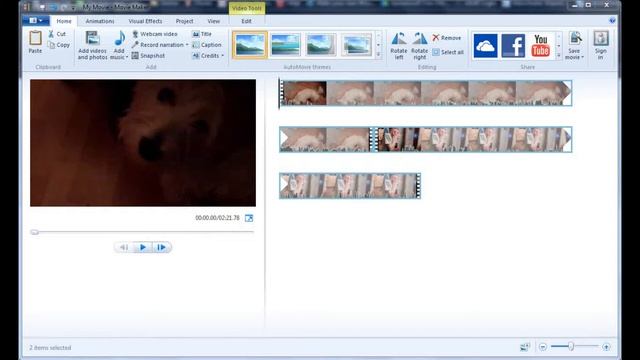Click timecode 00:00.00/02:21.78
Image resolution: width=640 pixels, height=360 pixels.
point(217,218)
